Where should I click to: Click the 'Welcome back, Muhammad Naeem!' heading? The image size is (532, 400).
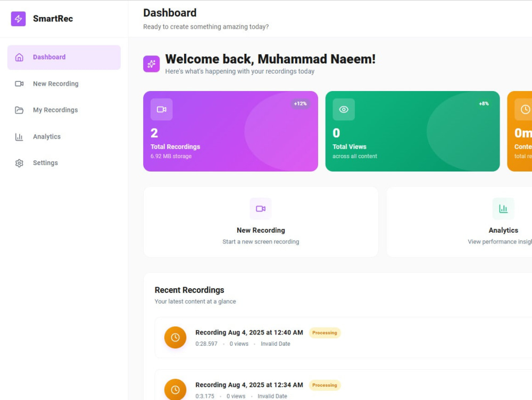pyautogui.click(x=270, y=59)
